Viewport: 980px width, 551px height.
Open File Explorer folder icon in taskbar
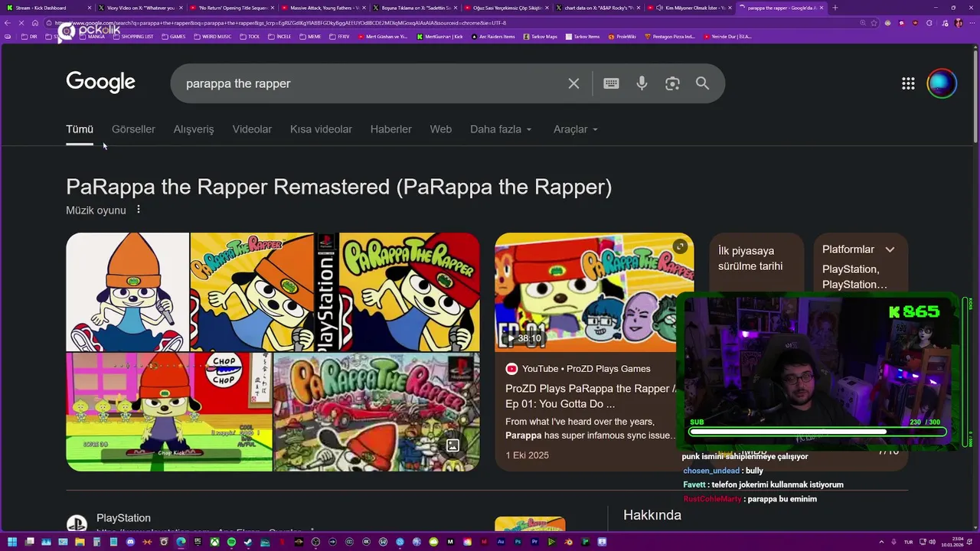[x=80, y=542]
